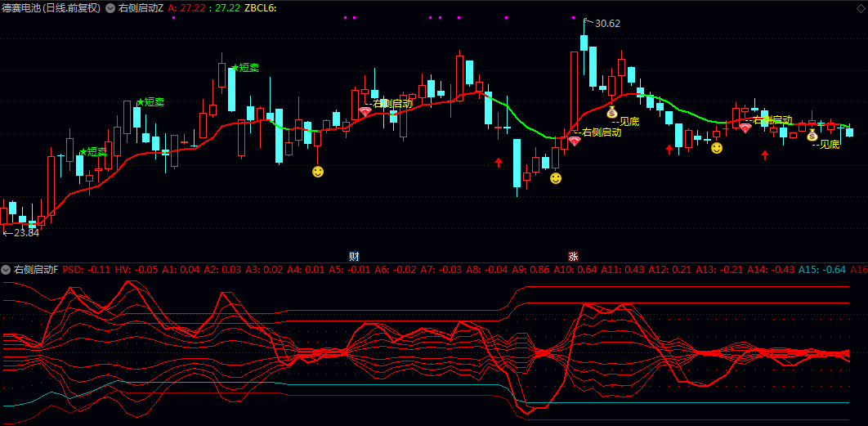This screenshot has width=868, height=426.
Task: Click the first --右侧启动 label
Action: pos(388,104)
